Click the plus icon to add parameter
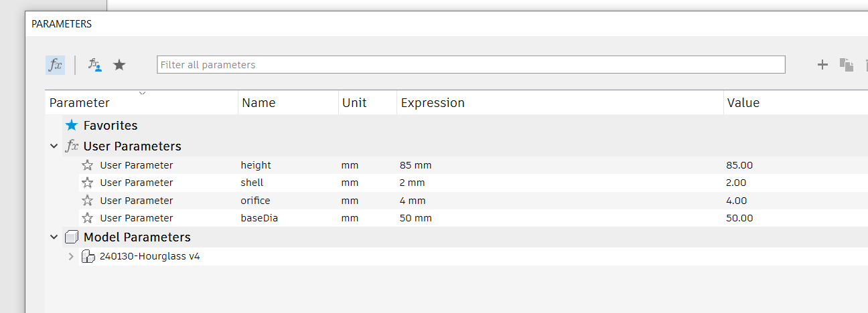This screenshot has width=868, height=313. pyautogui.click(x=822, y=65)
